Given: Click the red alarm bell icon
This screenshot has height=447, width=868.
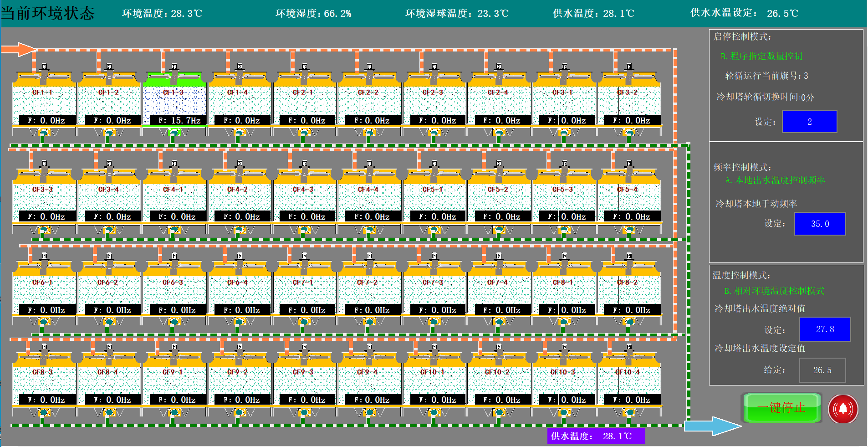Looking at the screenshot, I should click(843, 409).
